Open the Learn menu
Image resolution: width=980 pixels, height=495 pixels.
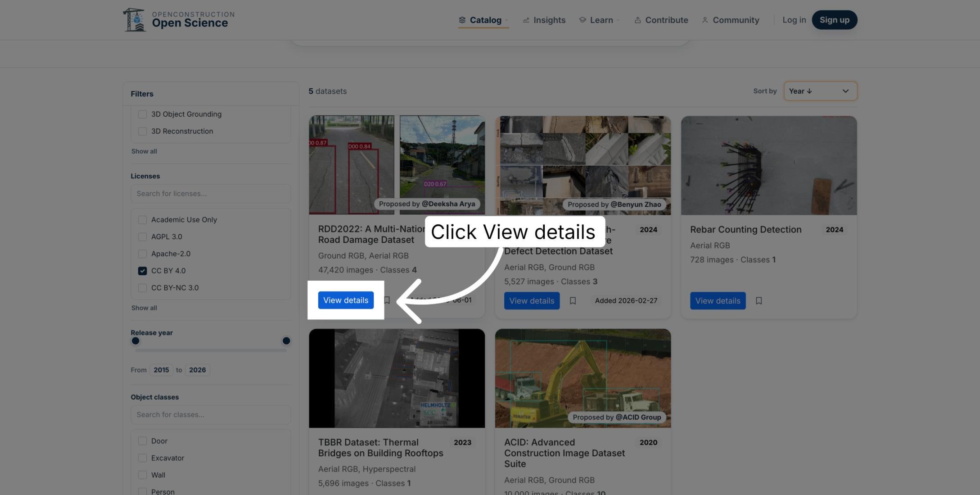point(599,20)
